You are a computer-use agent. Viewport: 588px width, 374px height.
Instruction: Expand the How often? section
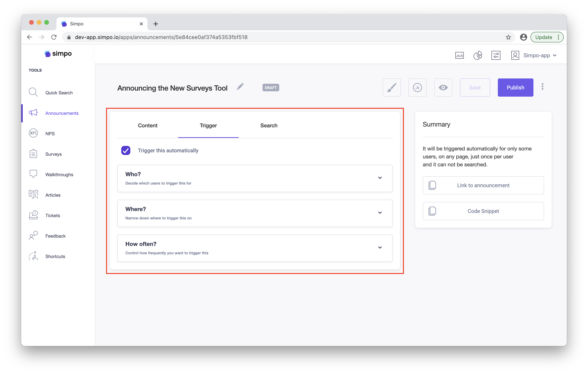(x=255, y=248)
